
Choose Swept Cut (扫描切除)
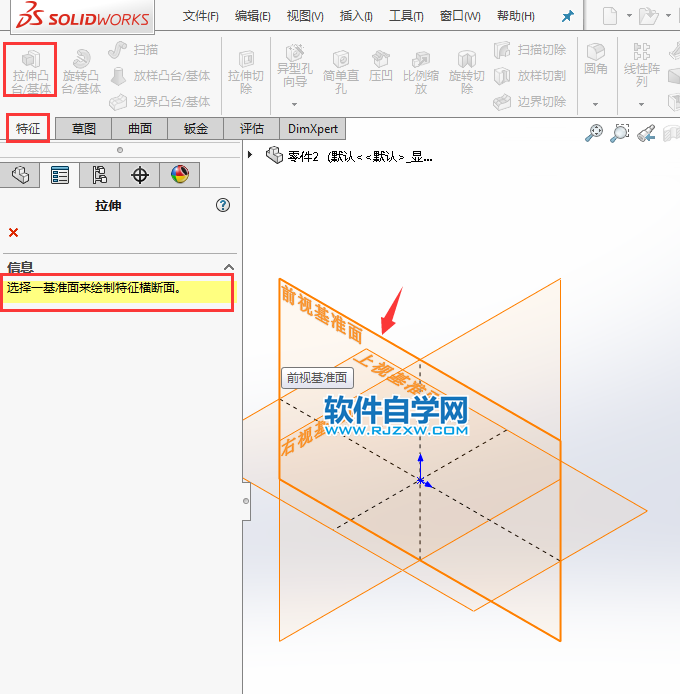(x=530, y=50)
